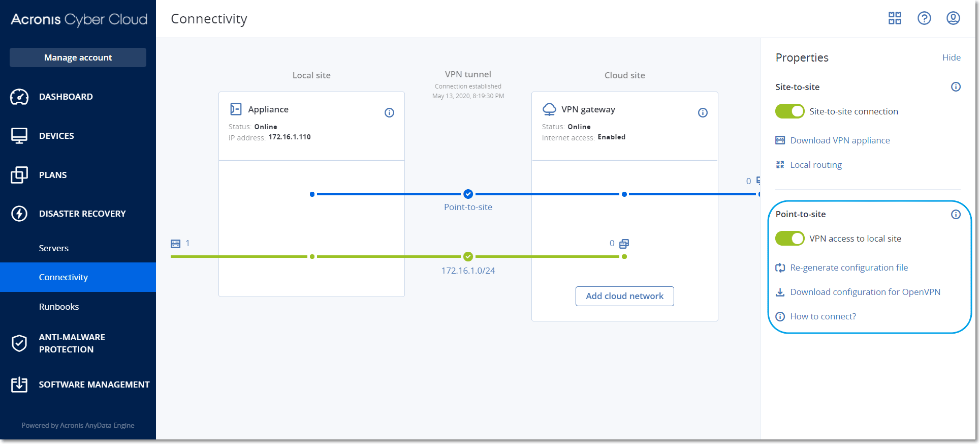Toggle the Site-to-site connection switch
The width and height of the screenshot is (980, 444).
789,111
